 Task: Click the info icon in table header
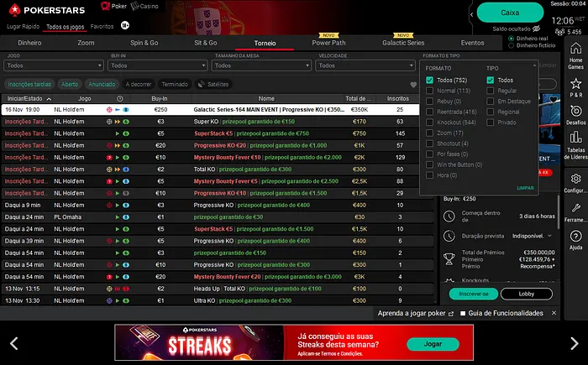point(119,98)
